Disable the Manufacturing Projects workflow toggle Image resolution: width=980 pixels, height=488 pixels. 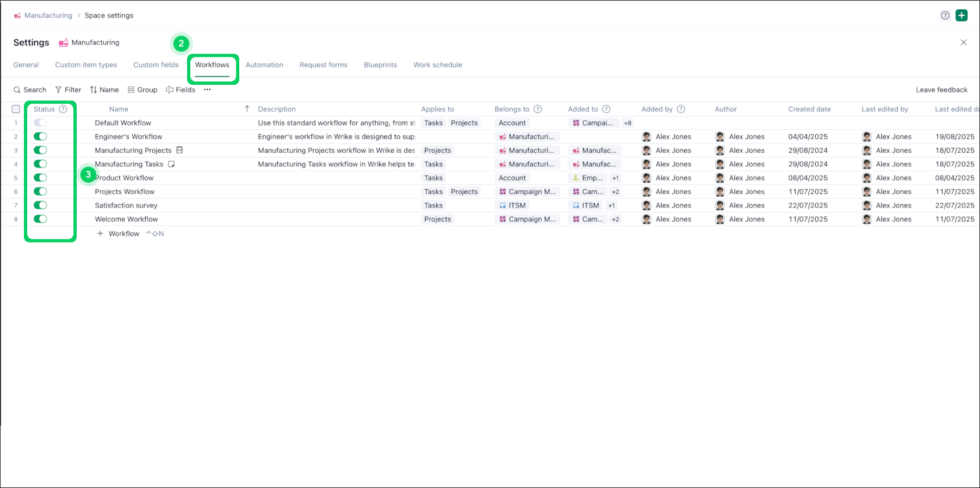coord(40,150)
